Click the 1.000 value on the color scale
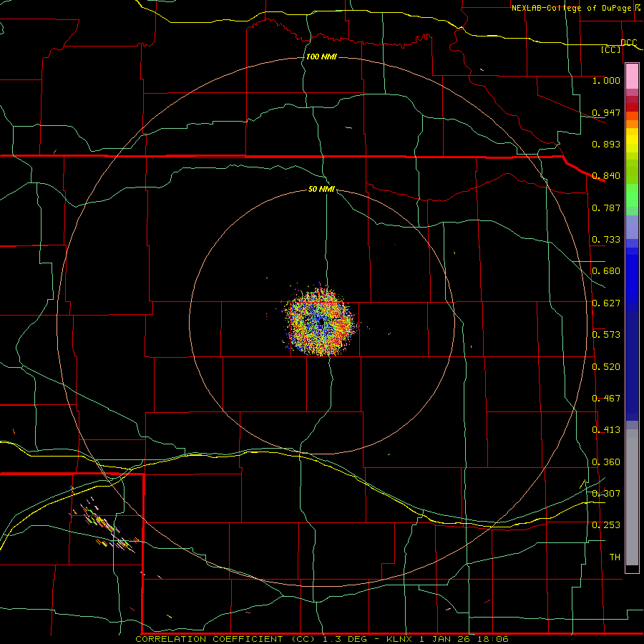Image resolution: width=644 pixels, height=644 pixels. pos(606,80)
